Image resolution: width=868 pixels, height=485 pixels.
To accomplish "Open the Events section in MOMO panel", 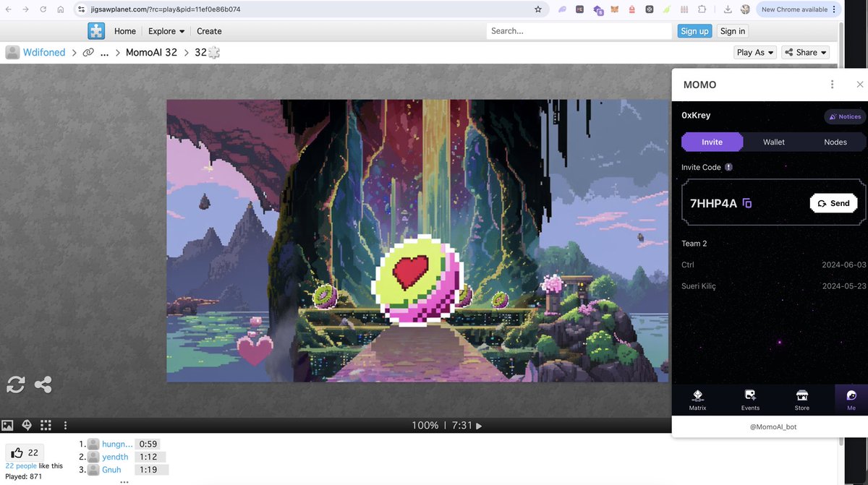I will point(750,400).
